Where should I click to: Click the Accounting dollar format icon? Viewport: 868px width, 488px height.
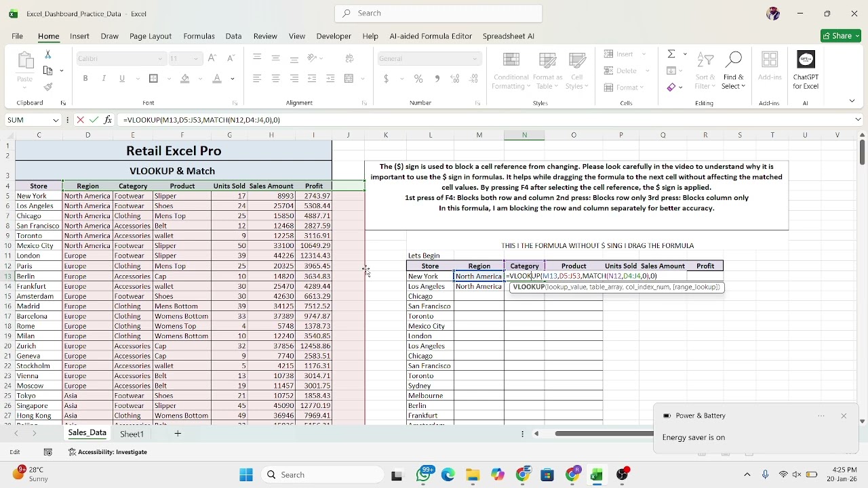387,79
